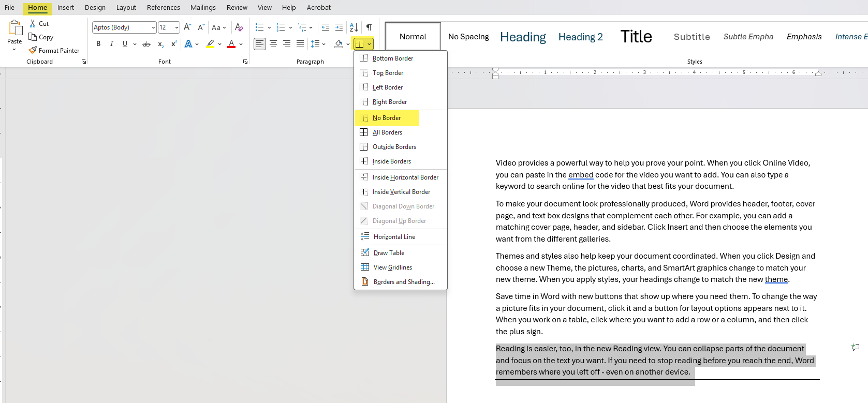Click the comment icon in right margin
This screenshot has height=403, width=868.
pos(856,348)
